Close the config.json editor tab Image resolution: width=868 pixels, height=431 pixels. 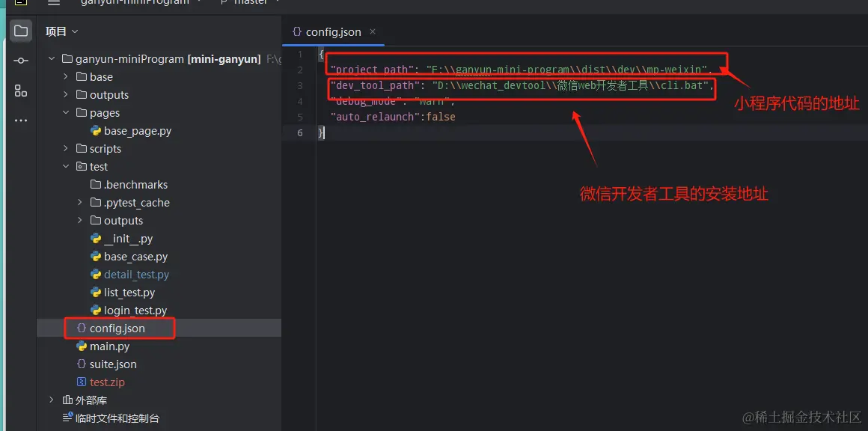[x=373, y=31]
